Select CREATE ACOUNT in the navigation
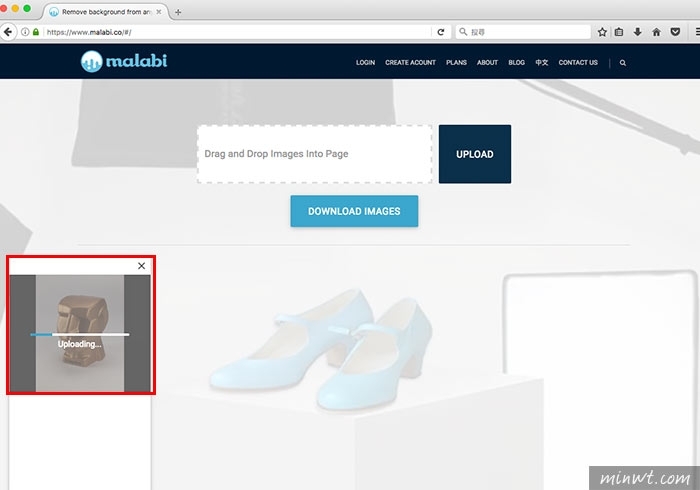The width and height of the screenshot is (700, 490). coord(410,62)
